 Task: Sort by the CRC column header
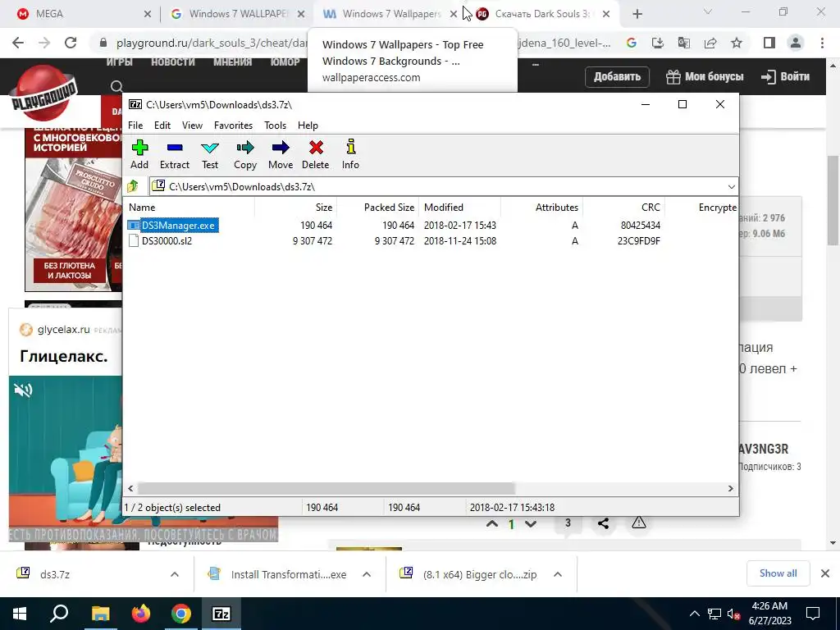click(623, 208)
